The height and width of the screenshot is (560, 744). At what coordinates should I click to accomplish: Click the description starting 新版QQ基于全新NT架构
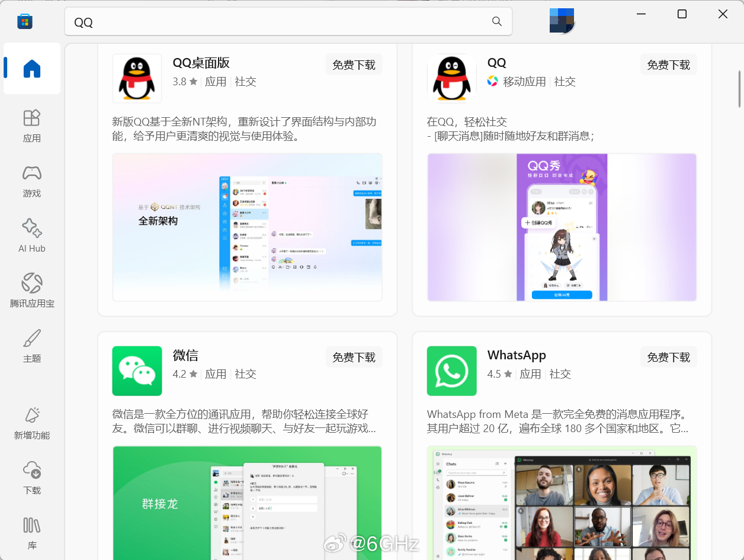point(244,129)
